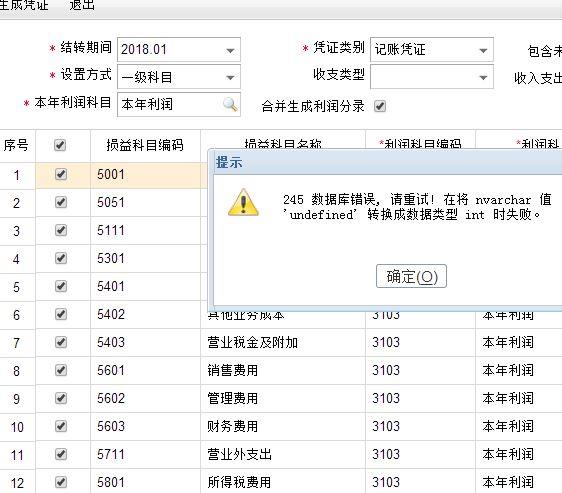Select the cell with code 5403
This screenshot has width=562, height=493.
(145, 342)
